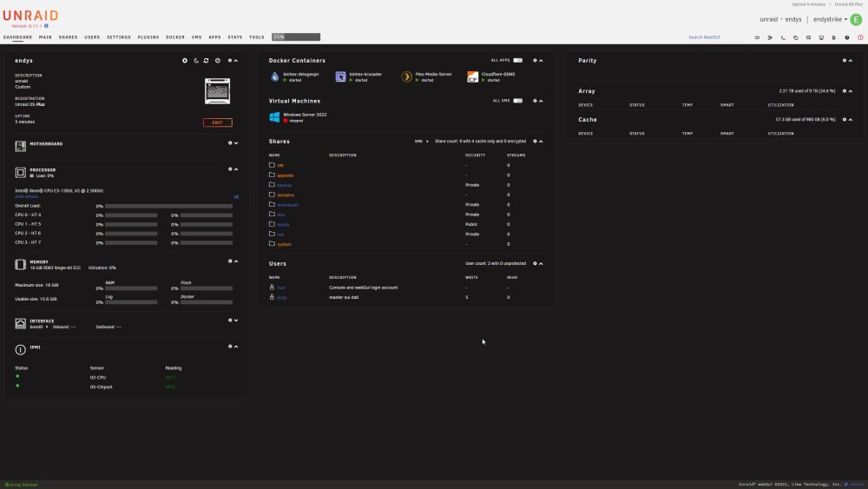Open the endystrike account dropdown
This screenshot has height=489, width=868.
point(830,19)
